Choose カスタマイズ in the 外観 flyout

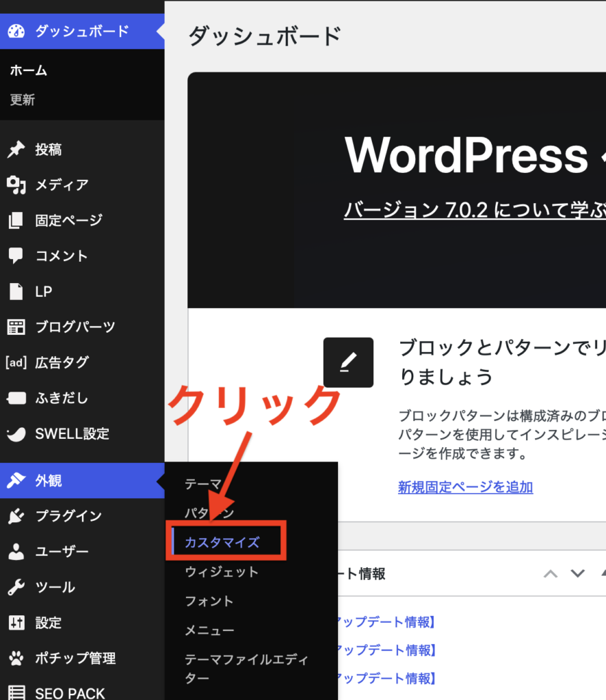pos(222,542)
